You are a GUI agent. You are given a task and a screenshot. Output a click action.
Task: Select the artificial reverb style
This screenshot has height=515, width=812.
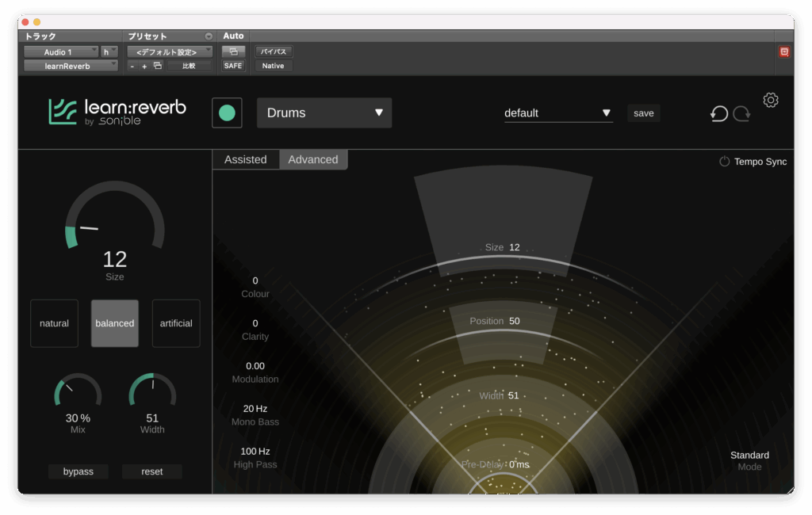tap(176, 323)
